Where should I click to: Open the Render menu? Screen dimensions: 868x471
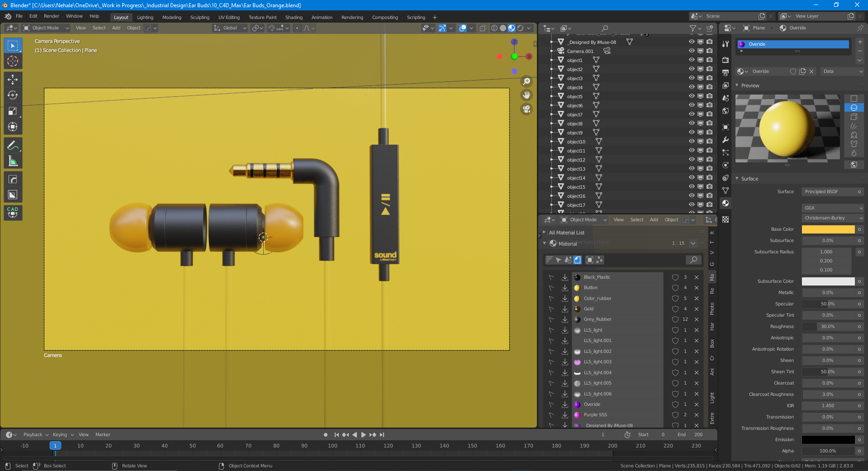[51, 16]
